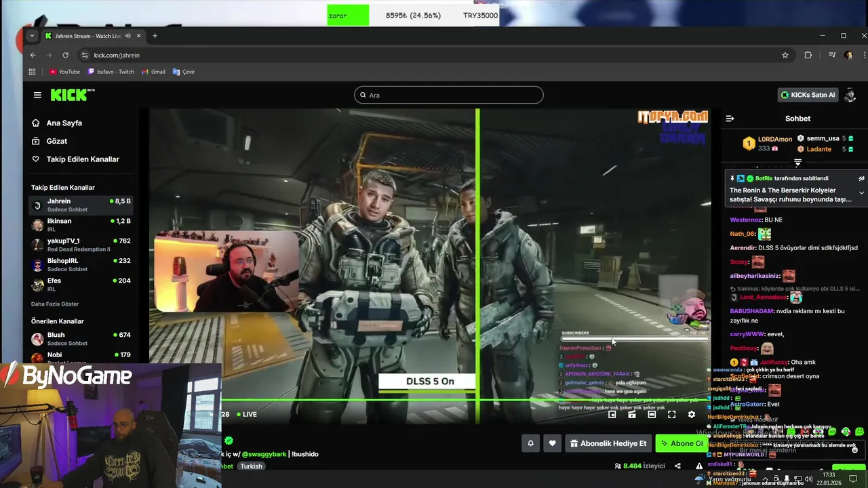Select the ilkinsan channel in sidebar
868x488 pixels.
tap(81, 225)
